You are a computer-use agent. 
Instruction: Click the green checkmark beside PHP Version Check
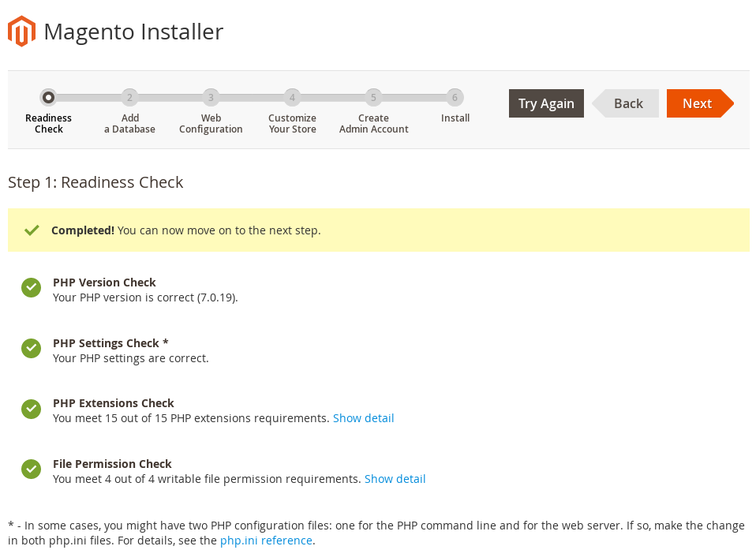[x=32, y=288]
